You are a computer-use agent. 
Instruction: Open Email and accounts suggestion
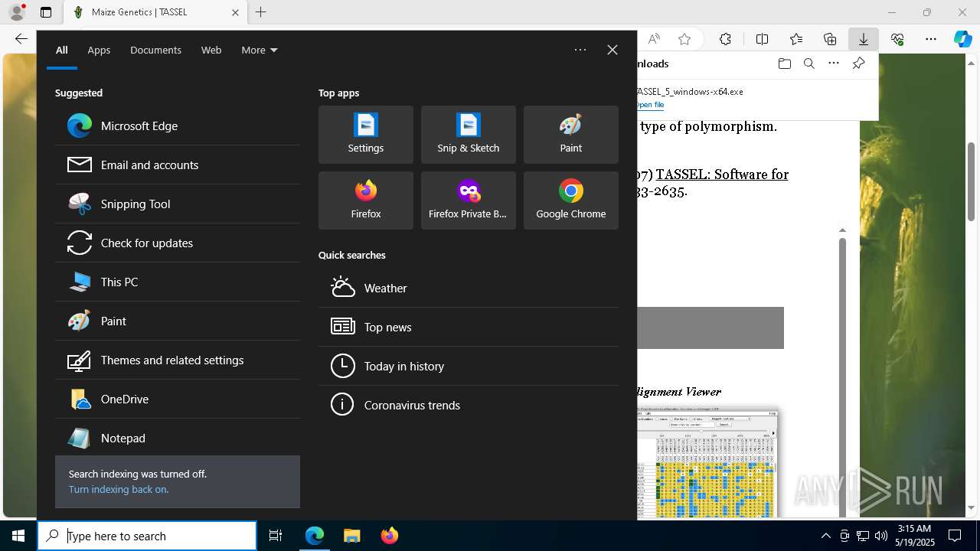[x=178, y=165]
